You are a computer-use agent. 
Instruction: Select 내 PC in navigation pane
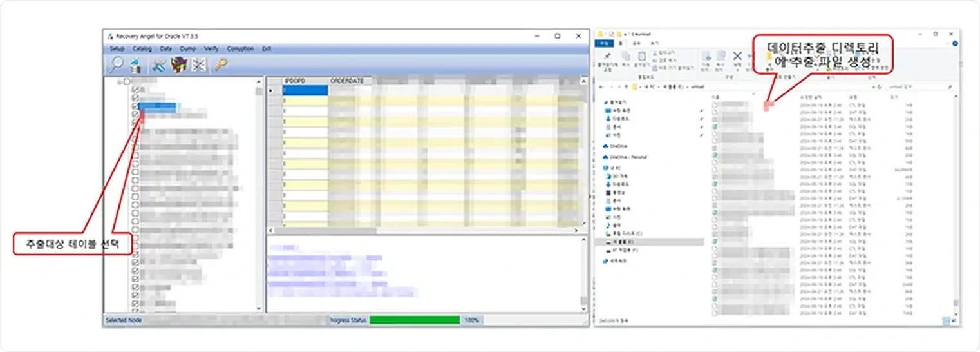point(612,167)
